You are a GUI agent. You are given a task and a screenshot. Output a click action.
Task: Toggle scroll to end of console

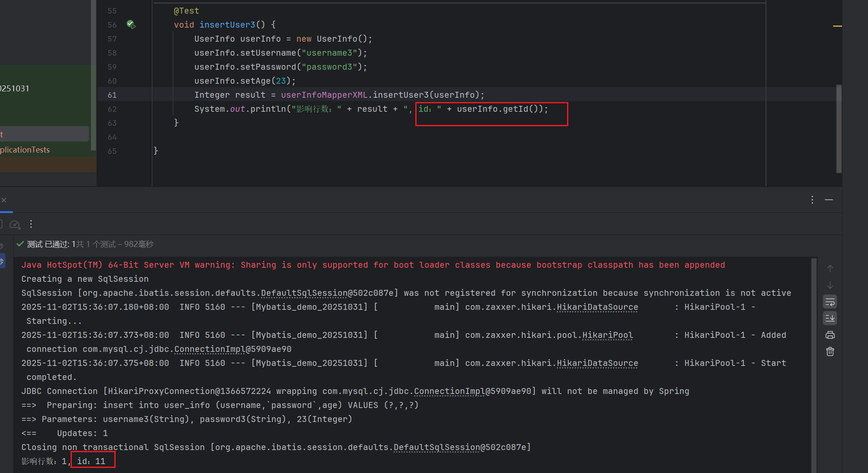coord(830,318)
